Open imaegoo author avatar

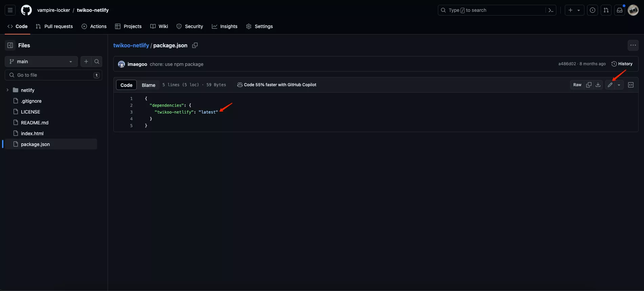click(121, 64)
